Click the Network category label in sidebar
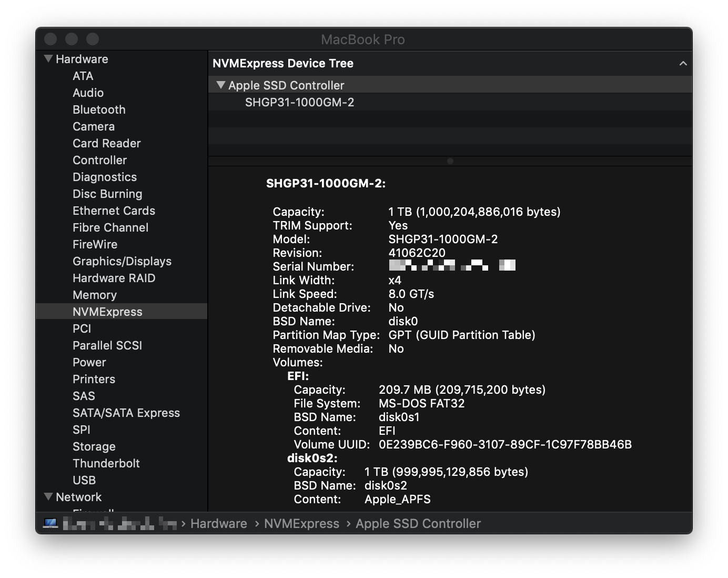 pyautogui.click(x=79, y=497)
